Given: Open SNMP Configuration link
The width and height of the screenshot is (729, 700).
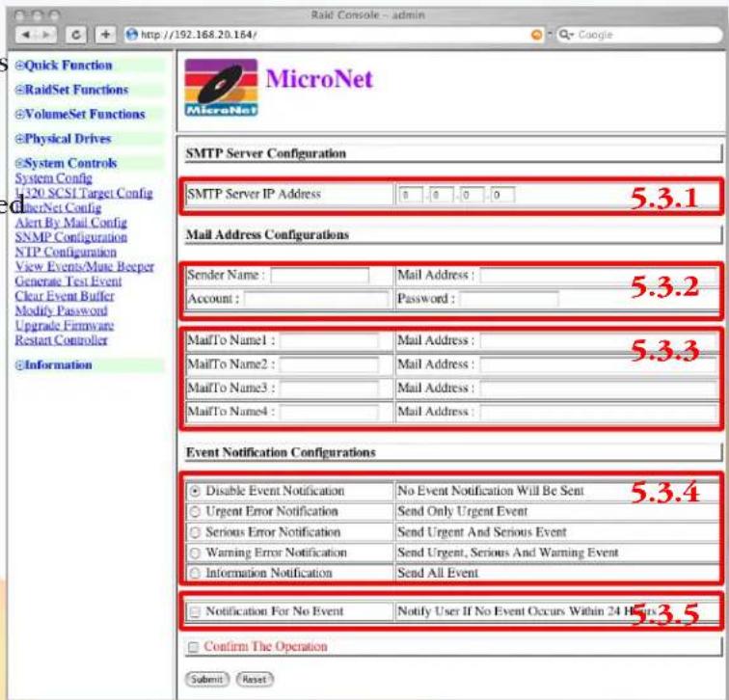Looking at the screenshot, I should tap(70, 237).
